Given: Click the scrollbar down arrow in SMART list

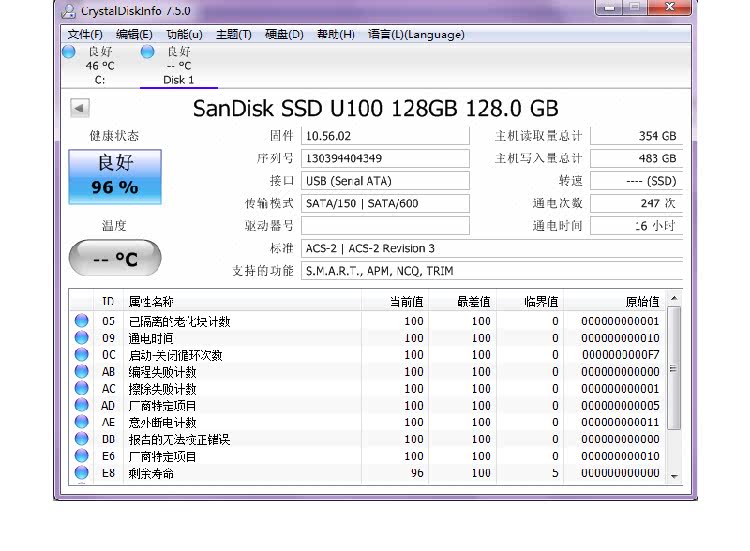Looking at the screenshot, I should [x=674, y=476].
